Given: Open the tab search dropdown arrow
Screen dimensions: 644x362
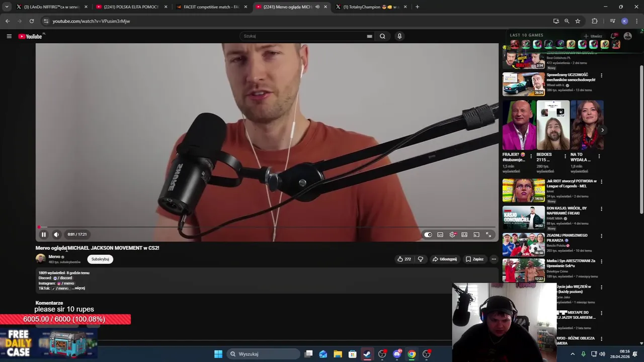Looking at the screenshot, I should coord(7,7).
